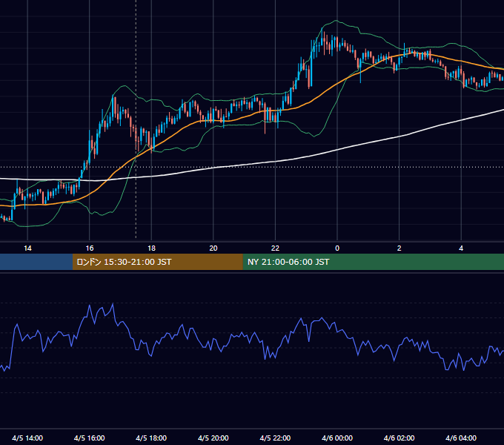Click the 0 hour axis label
This screenshot has width=504, height=445.
click(337, 248)
